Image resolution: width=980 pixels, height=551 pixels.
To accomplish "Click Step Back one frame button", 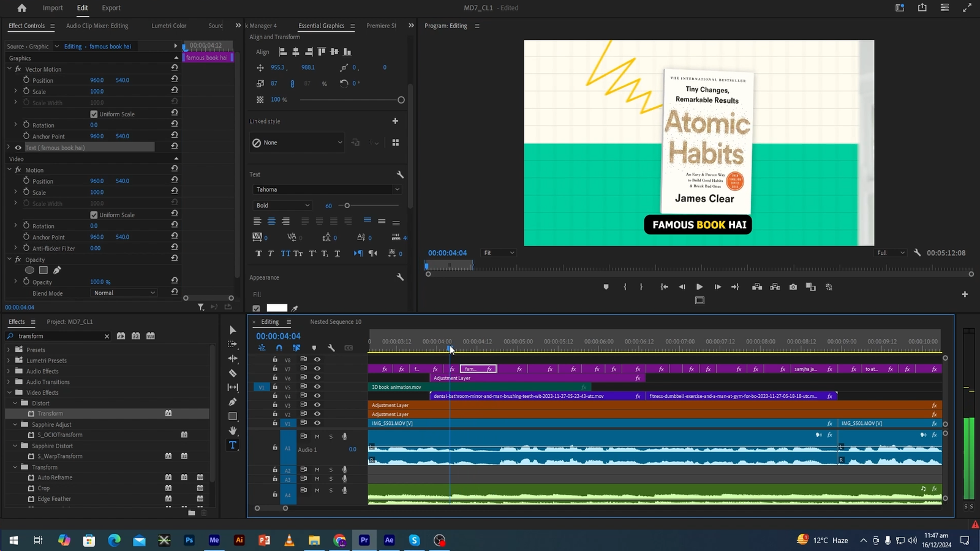I will pyautogui.click(x=682, y=287).
